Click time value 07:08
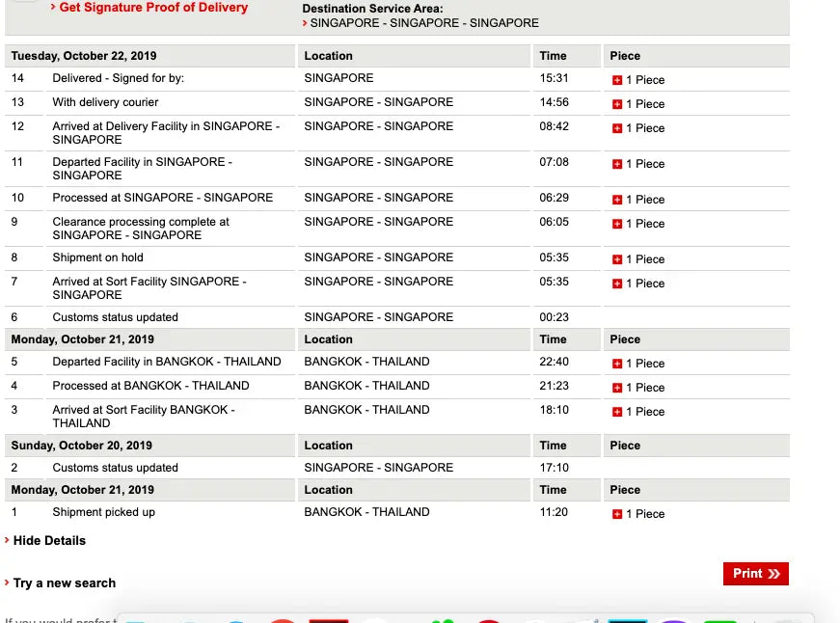840x623 pixels. pos(554,162)
